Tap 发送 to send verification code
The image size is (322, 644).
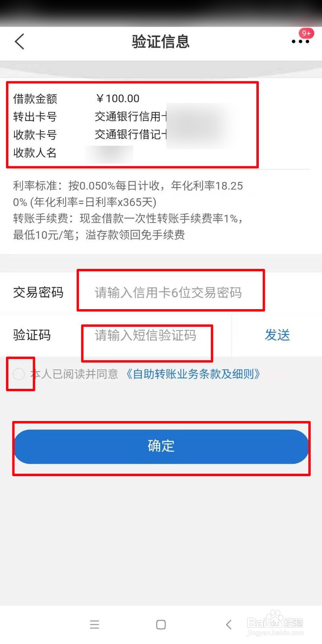click(277, 335)
